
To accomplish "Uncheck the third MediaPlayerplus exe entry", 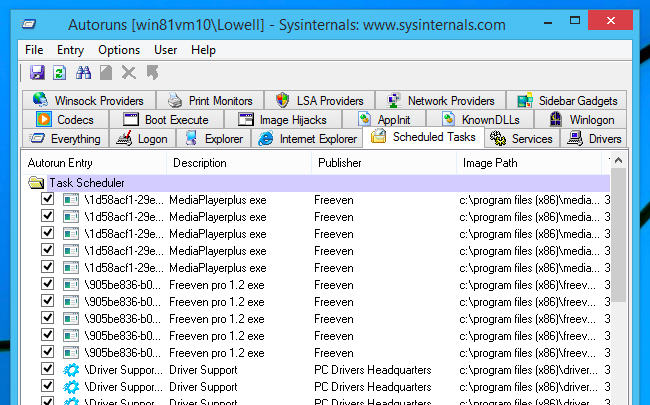I will [x=47, y=233].
